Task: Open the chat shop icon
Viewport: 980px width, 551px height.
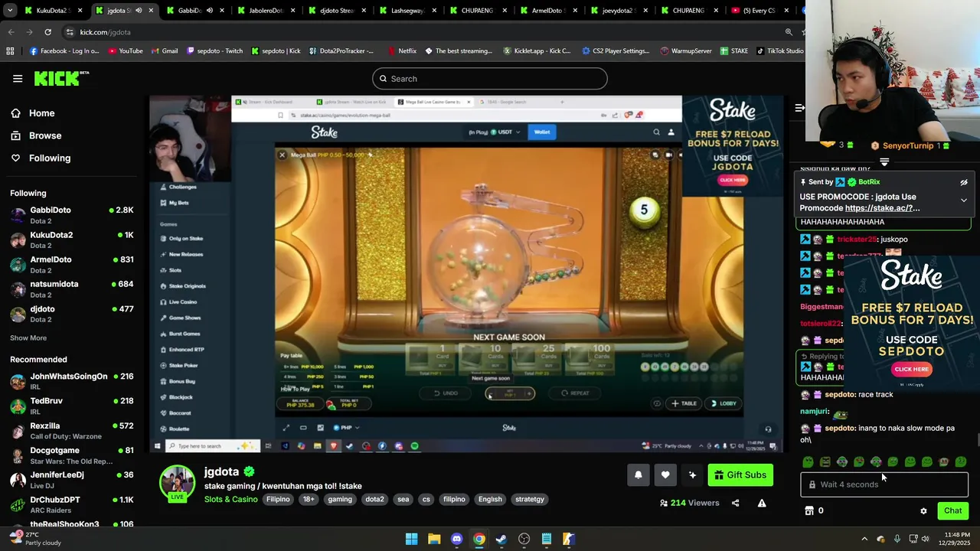Action: (808, 510)
